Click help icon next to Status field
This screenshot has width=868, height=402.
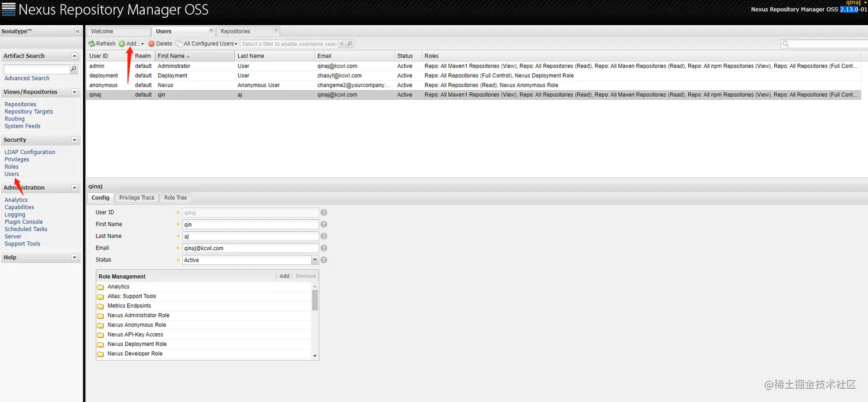[x=324, y=260]
